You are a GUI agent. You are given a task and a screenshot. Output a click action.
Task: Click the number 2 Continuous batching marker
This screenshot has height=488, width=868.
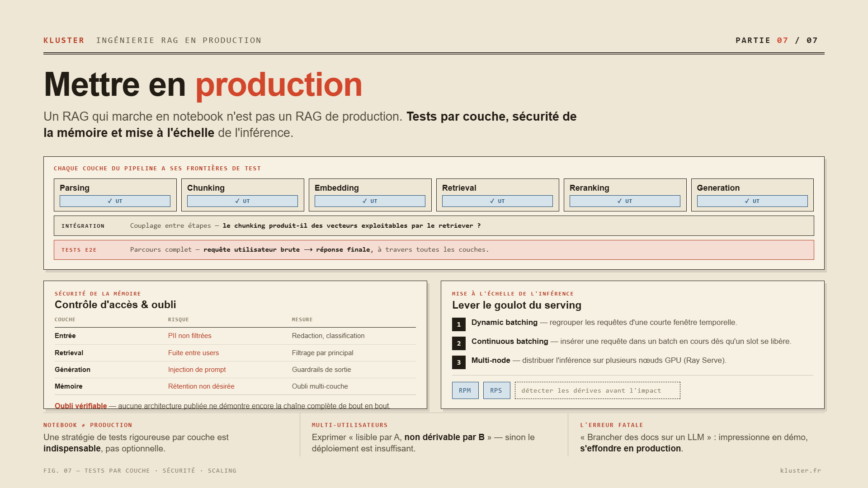pyautogui.click(x=459, y=343)
